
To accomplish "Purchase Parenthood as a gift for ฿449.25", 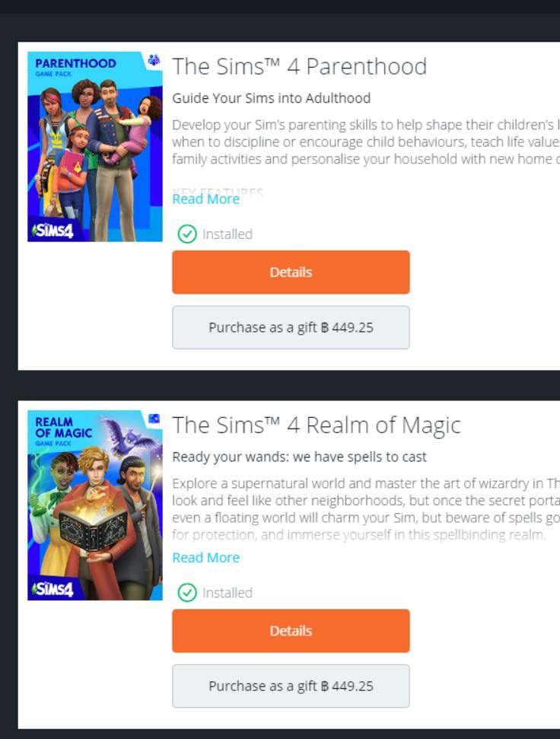I will [x=291, y=327].
